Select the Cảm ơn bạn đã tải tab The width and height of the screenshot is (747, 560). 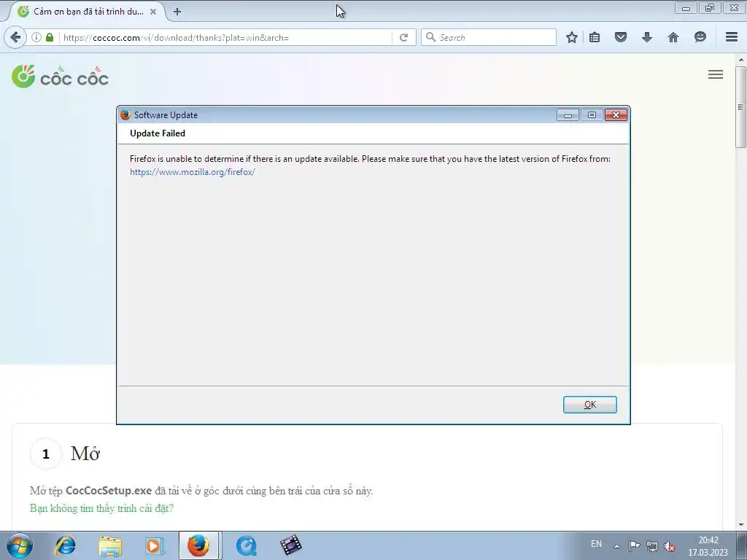(x=86, y=12)
